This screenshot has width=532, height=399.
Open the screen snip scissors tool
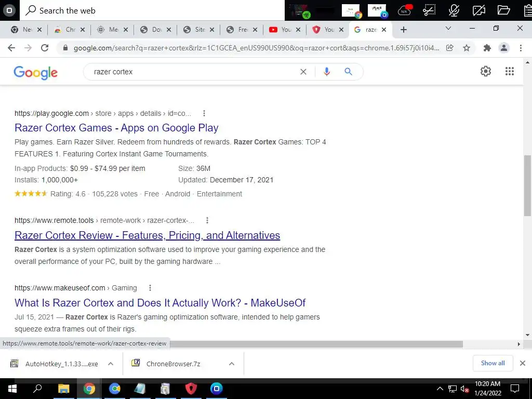429,10
